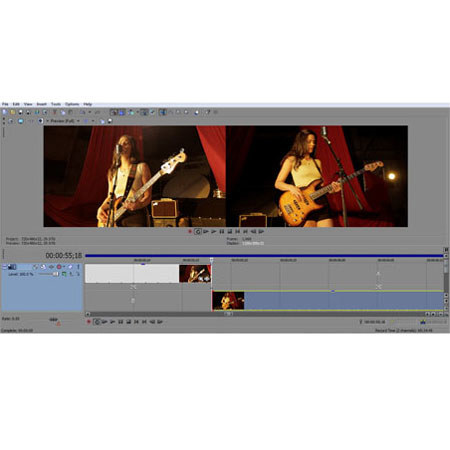The width and height of the screenshot is (450, 450).
Task: Toggle Loop Playback below the preview
Action: [x=198, y=231]
